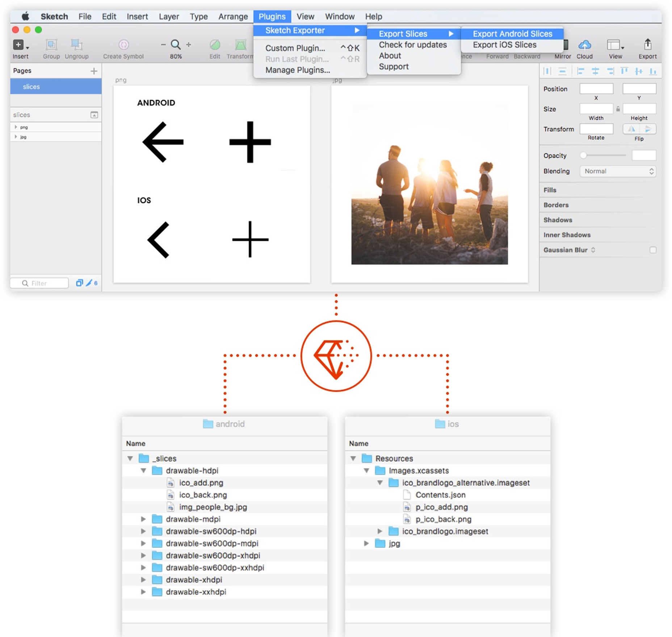
Task: Click the Mirror toolbar icon
Action: coord(566,45)
